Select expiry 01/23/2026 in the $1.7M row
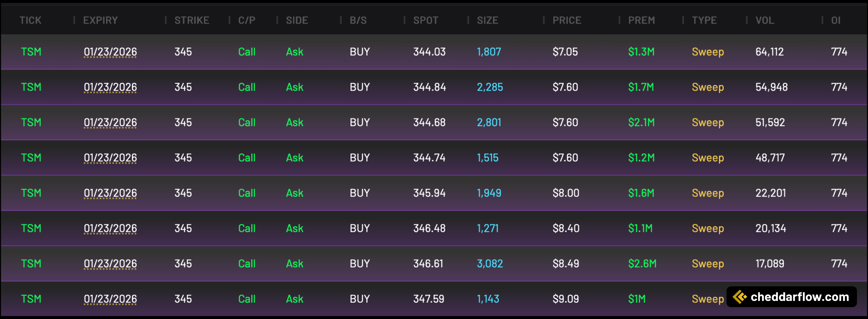Screen dimensions: 868x319 pos(110,87)
